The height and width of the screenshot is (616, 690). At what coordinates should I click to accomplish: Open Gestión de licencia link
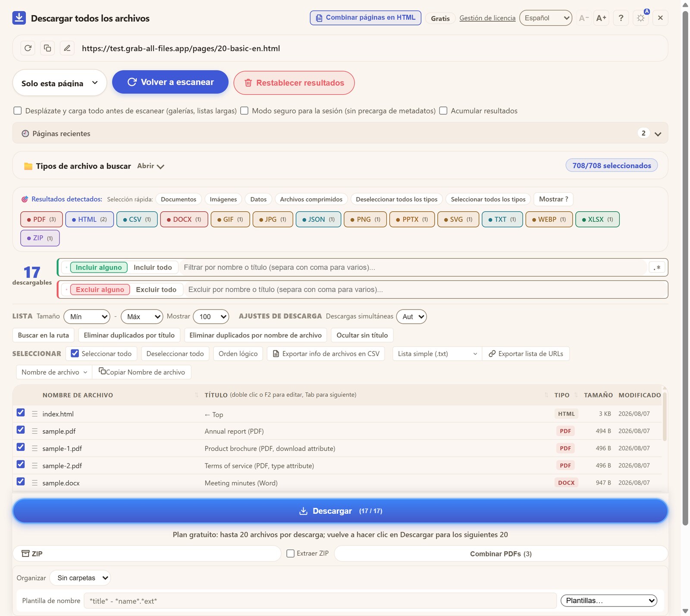(x=487, y=18)
